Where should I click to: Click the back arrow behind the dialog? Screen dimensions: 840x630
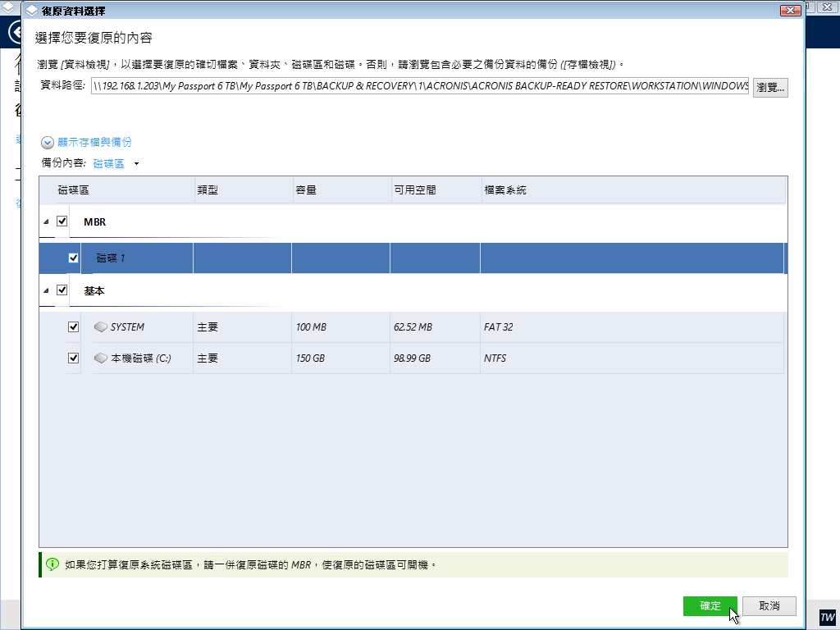pyautogui.click(x=12, y=33)
